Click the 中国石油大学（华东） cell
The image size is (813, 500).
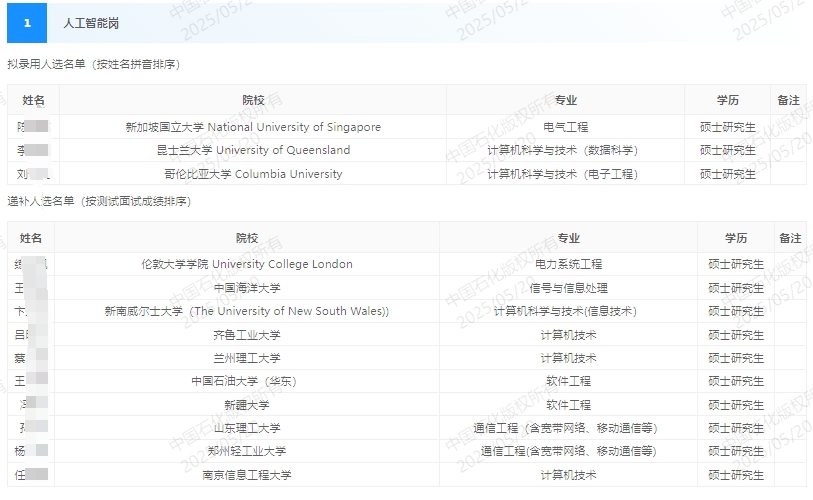click(246, 381)
